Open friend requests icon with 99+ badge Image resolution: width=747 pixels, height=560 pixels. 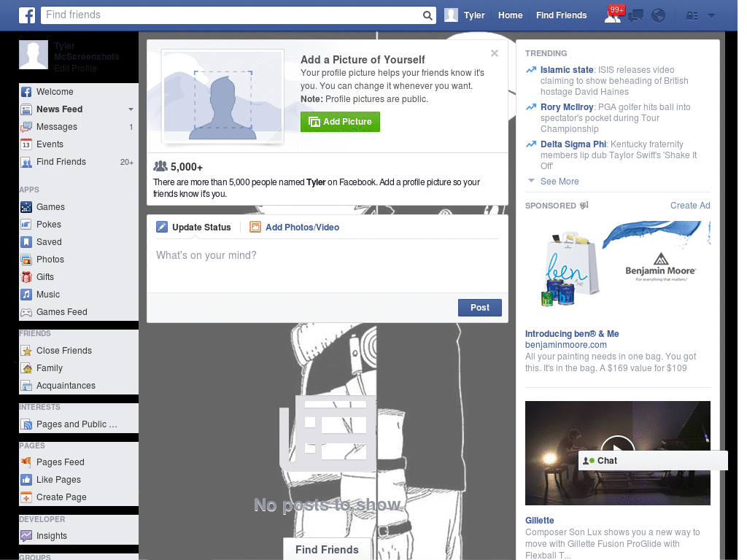(x=613, y=15)
